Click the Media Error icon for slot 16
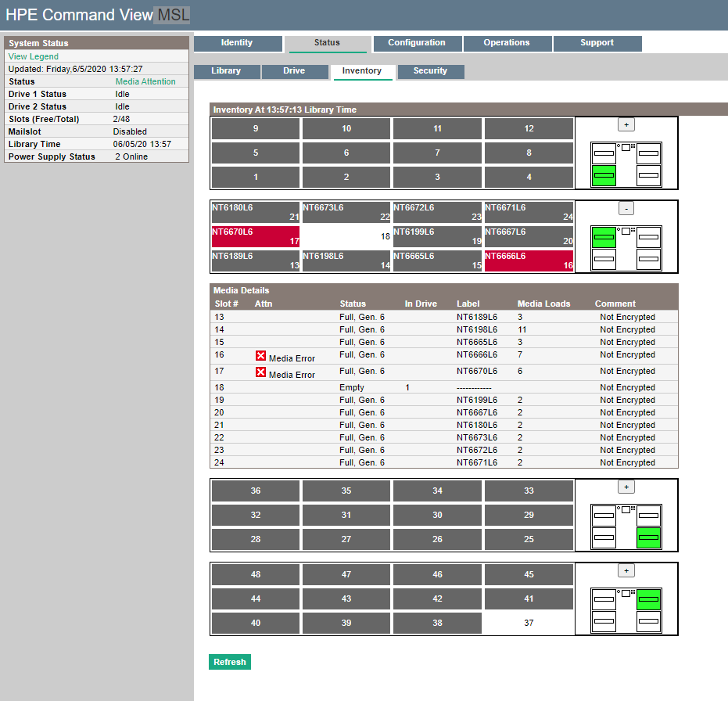Image resolution: width=728 pixels, height=701 pixels. pos(260,356)
